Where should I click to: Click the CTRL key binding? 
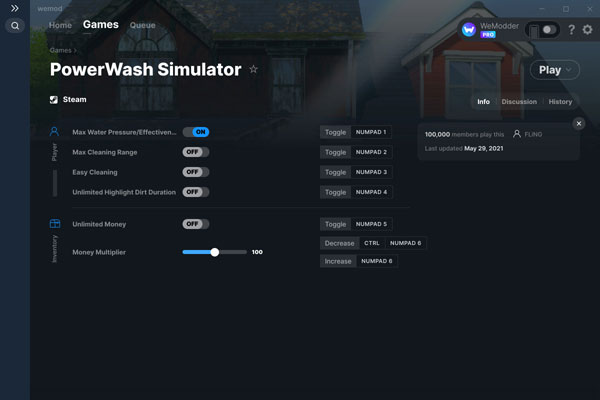coord(372,243)
